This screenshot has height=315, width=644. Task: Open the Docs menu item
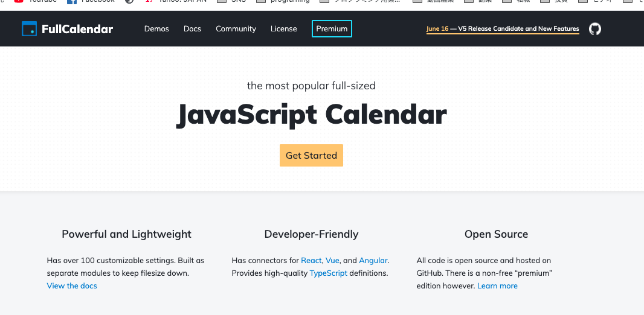point(192,29)
